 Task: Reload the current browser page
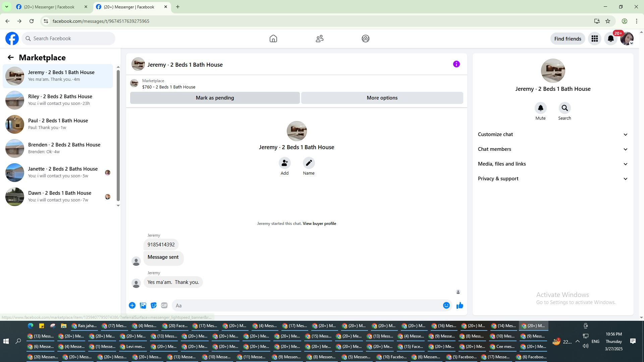32,21
